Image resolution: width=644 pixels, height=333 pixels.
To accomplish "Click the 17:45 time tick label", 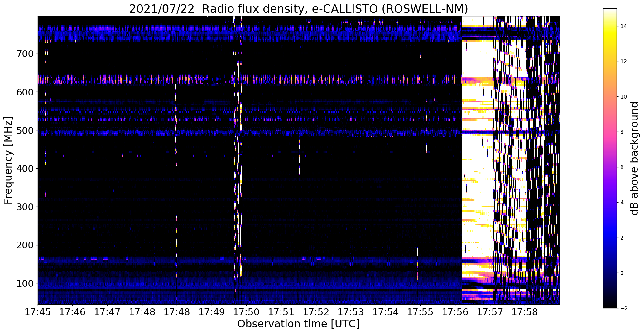I will tap(38, 312).
